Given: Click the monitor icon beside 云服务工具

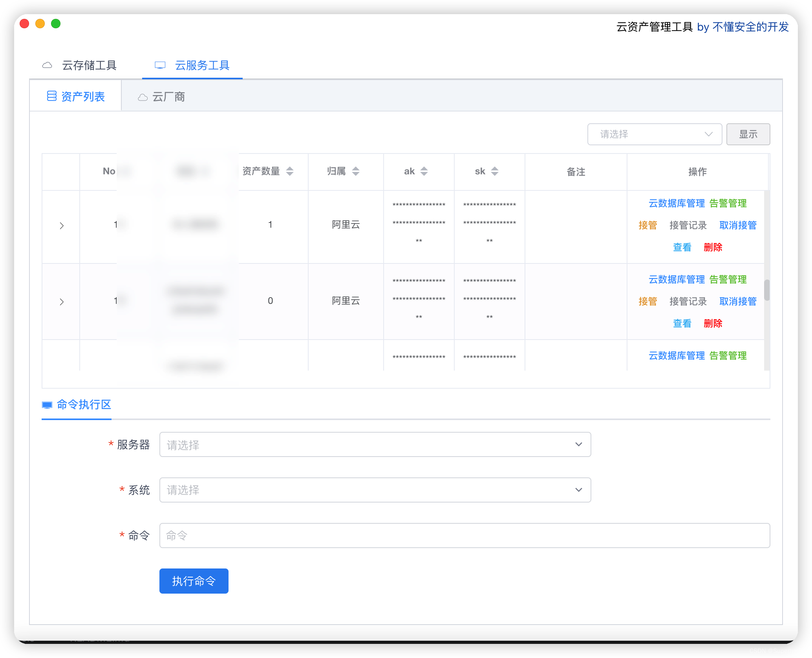Looking at the screenshot, I should (x=159, y=65).
